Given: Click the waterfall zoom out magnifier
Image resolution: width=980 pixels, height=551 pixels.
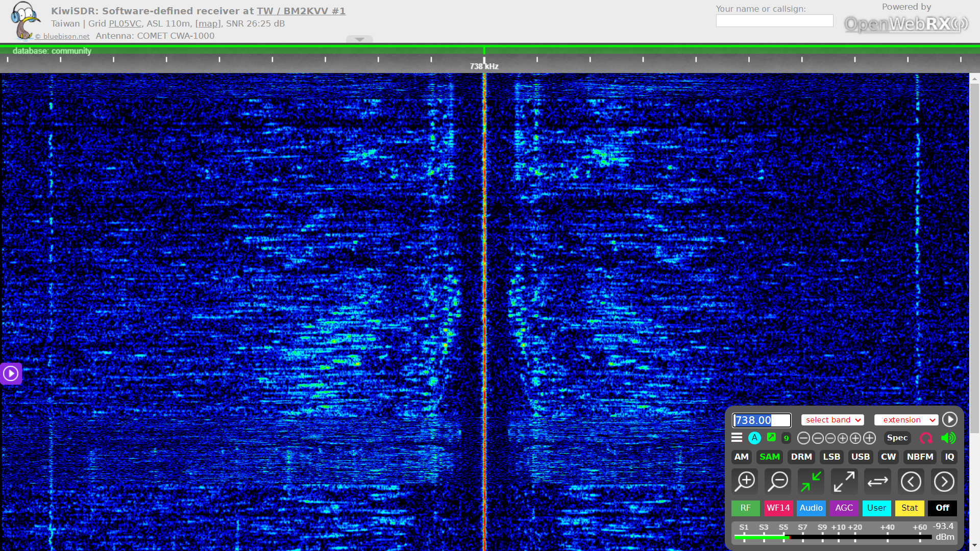Looking at the screenshot, I should click(778, 481).
